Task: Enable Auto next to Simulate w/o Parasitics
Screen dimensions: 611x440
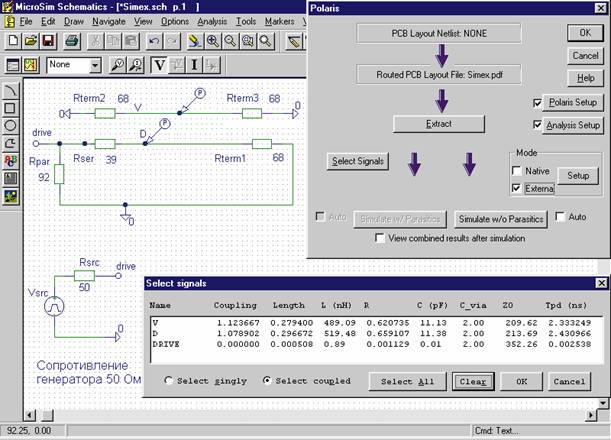Action: click(560, 217)
